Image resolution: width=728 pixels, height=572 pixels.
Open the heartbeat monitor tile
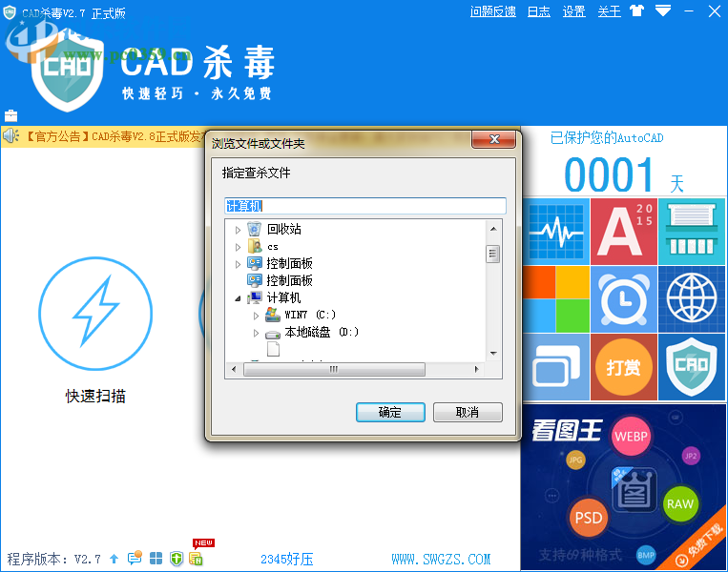point(556,232)
